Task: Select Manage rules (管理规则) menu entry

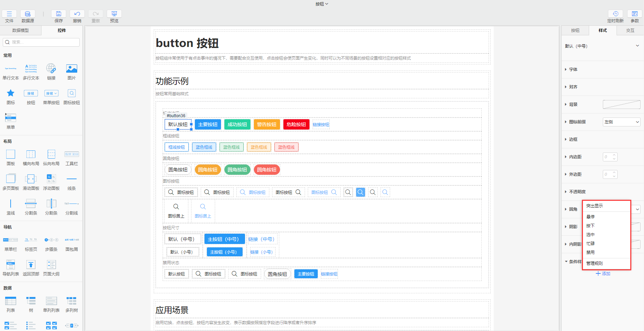Action: tap(594, 263)
